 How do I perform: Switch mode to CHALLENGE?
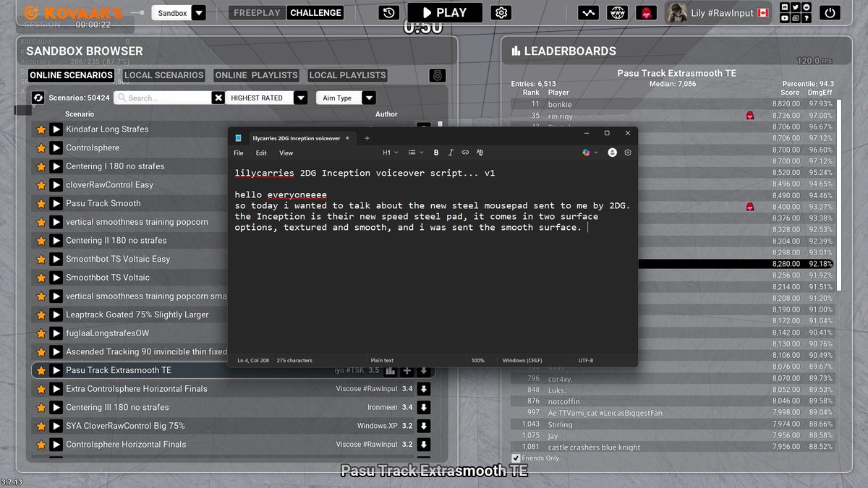click(315, 12)
